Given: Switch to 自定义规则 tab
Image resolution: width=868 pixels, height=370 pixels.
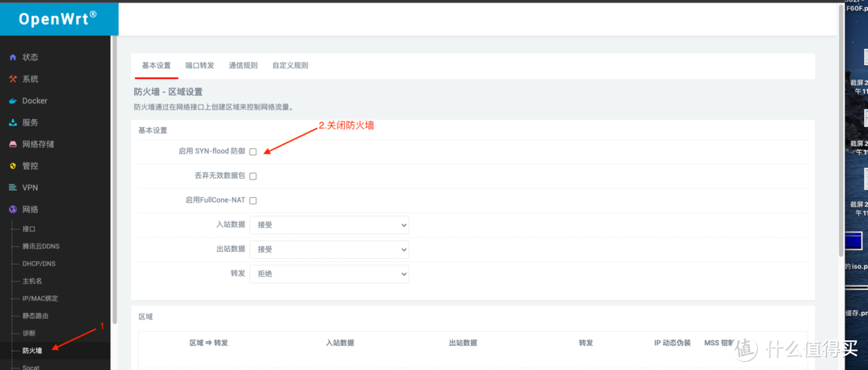Looking at the screenshot, I should coord(290,65).
